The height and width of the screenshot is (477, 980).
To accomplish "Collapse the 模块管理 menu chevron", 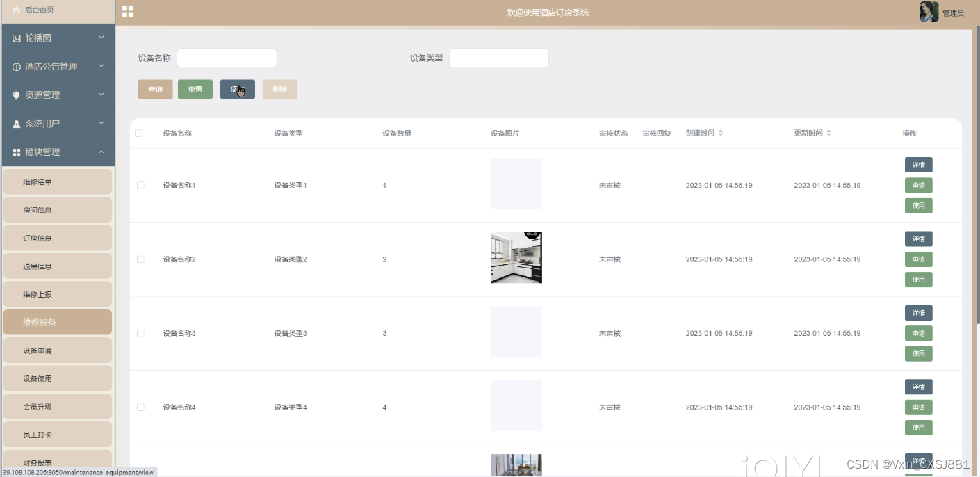I will [x=101, y=152].
